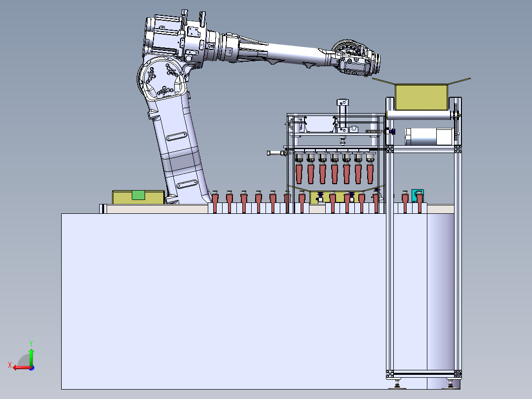Select the open yellow carton atop the tall frame
The width and height of the screenshot is (532, 399).
[421, 97]
